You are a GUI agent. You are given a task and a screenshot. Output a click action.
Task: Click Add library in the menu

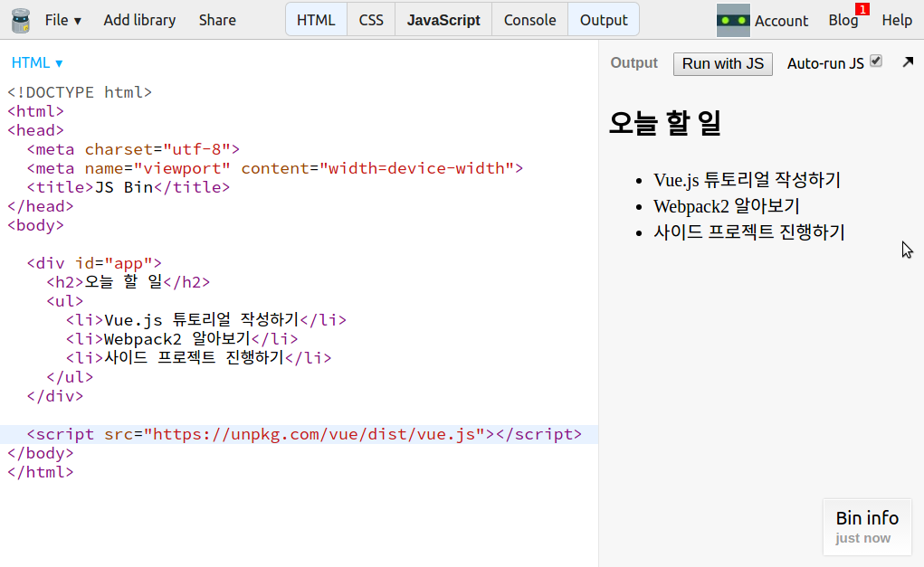(x=139, y=20)
